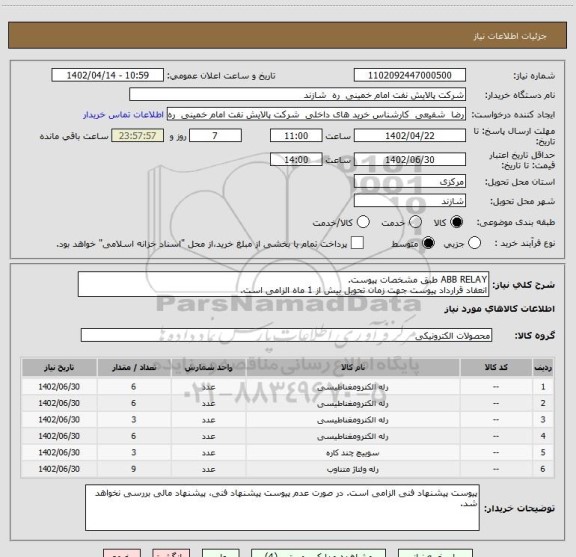Viewport: 576px width, 557px height.
Task: Select the سوییچ چند کاره item in row 5
Action: pos(353,453)
